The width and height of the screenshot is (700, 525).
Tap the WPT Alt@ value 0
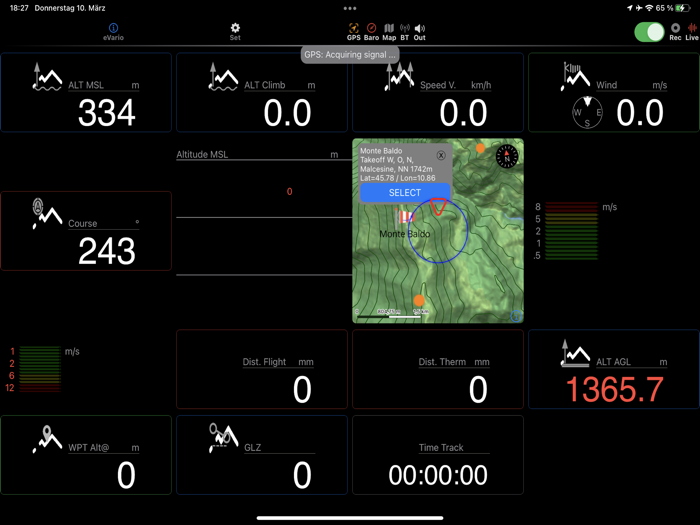[x=126, y=475]
